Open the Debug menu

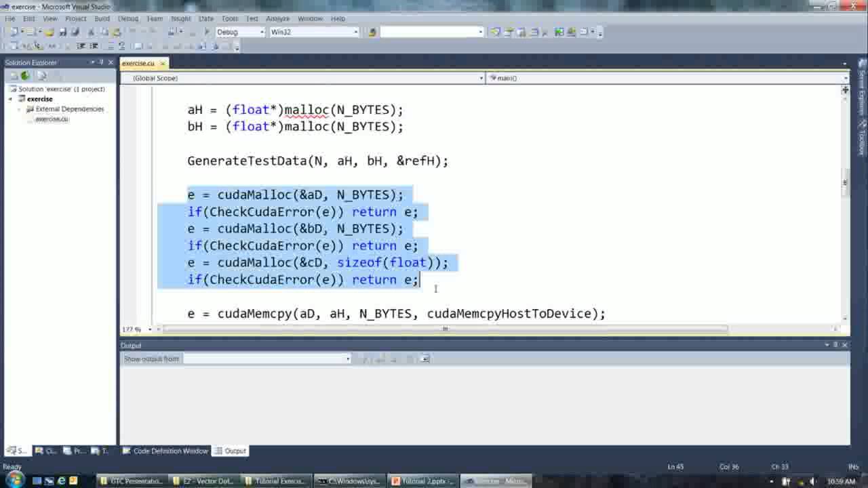pos(128,18)
